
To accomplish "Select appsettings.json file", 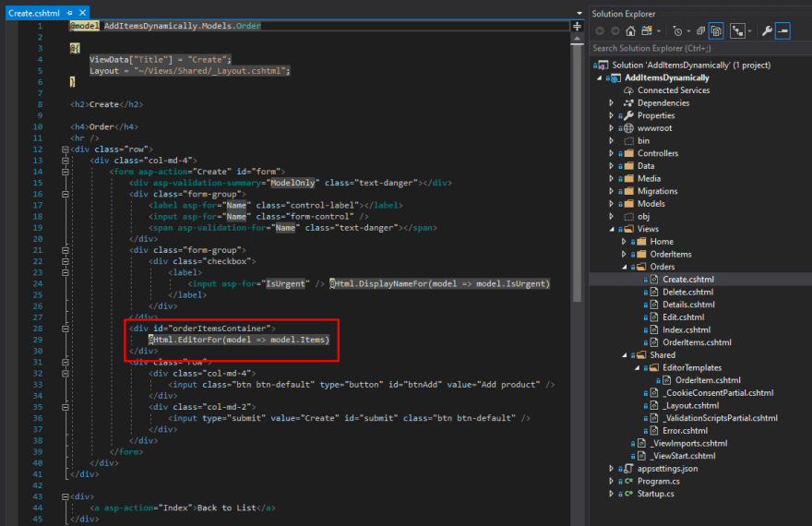I will point(667,469).
